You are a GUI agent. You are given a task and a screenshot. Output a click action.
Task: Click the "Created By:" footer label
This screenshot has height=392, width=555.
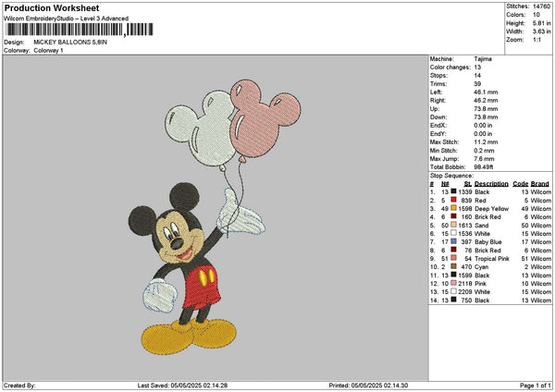click(19, 386)
